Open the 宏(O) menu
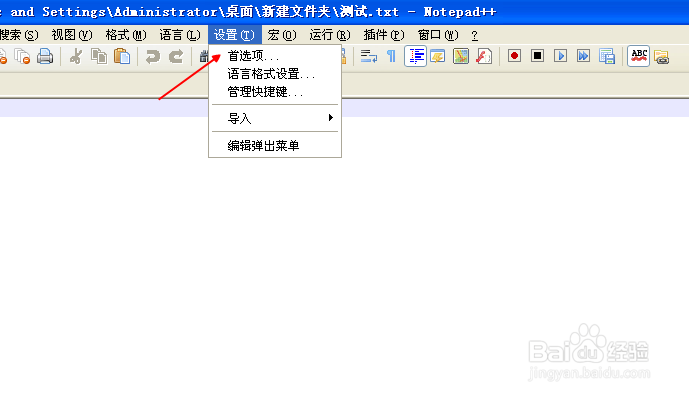The width and height of the screenshot is (689, 397). (x=282, y=35)
